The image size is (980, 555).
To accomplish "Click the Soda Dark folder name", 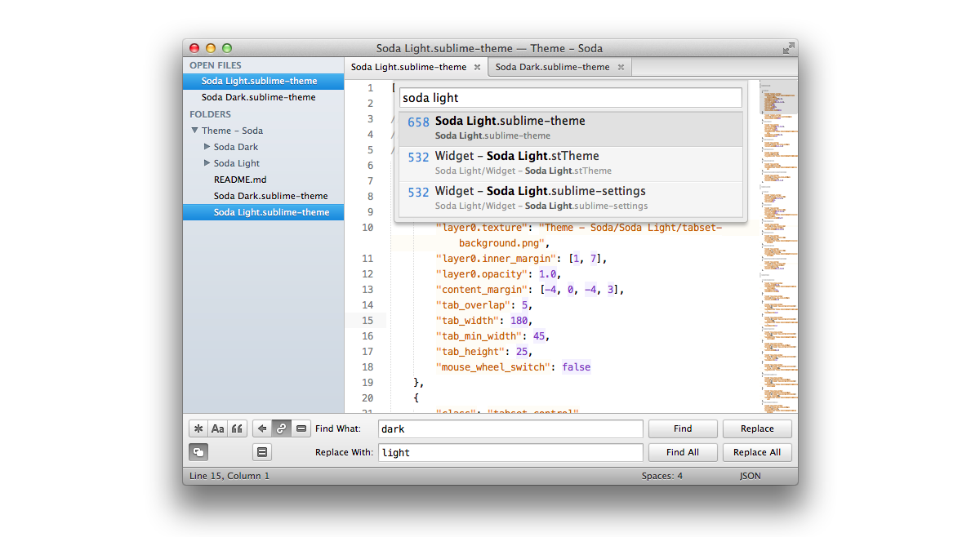I will [x=236, y=147].
